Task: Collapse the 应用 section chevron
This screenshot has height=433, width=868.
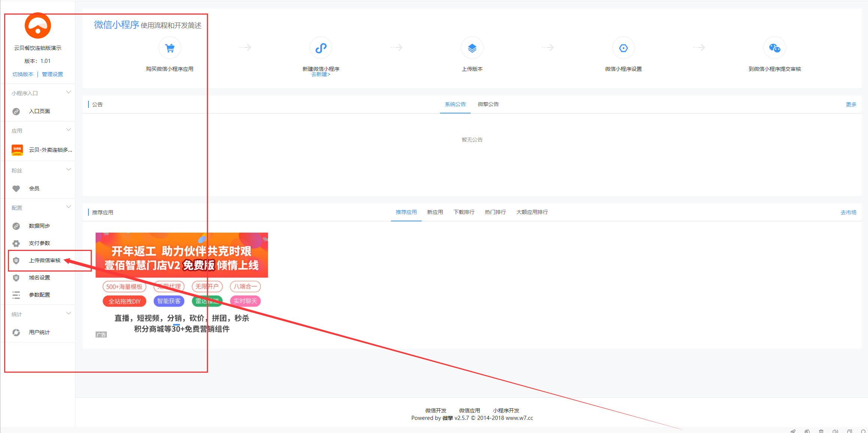Action: pyautogui.click(x=69, y=130)
